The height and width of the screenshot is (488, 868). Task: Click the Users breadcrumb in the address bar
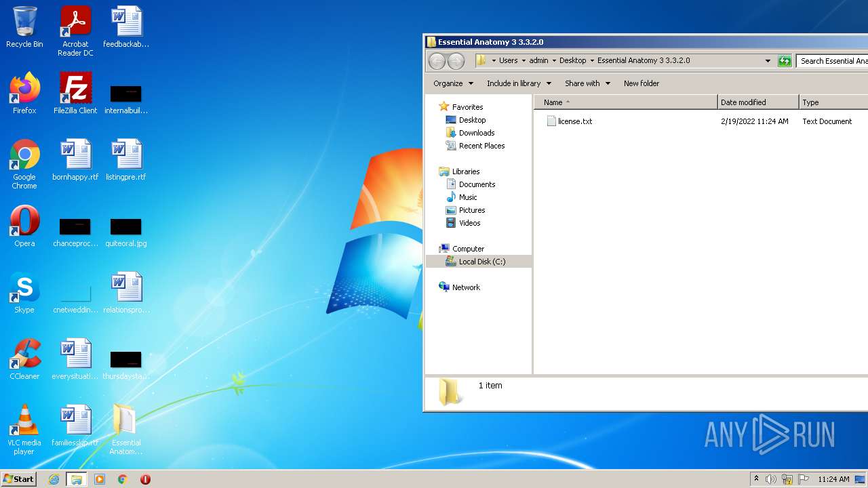pyautogui.click(x=508, y=60)
